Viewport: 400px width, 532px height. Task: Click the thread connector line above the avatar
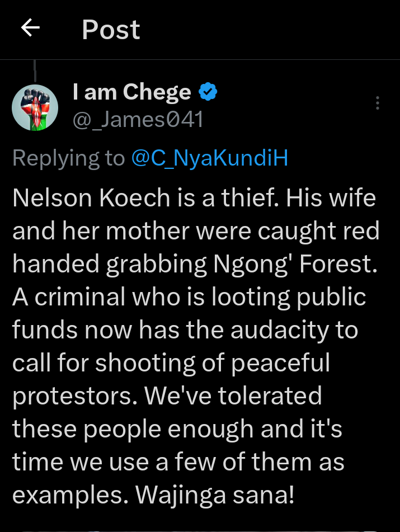(x=35, y=72)
